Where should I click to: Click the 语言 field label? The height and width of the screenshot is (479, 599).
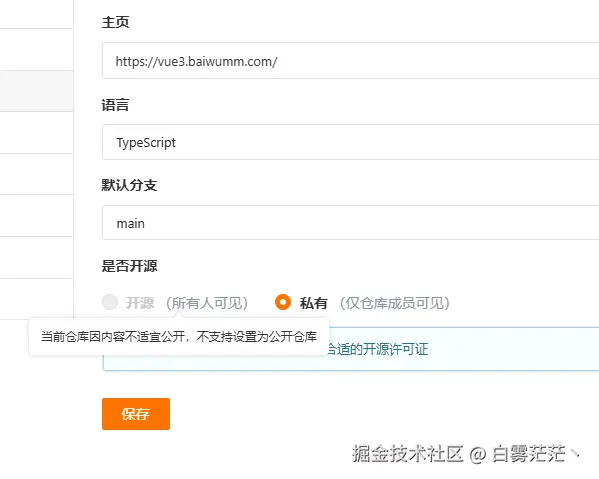click(115, 105)
